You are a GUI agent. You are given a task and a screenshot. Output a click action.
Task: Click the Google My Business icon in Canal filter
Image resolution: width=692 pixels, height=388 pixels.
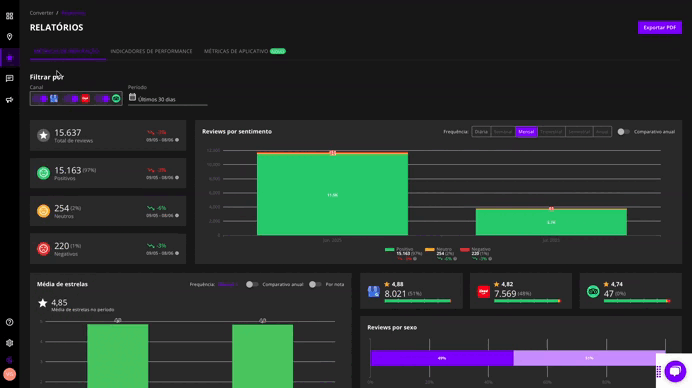click(x=54, y=98)
